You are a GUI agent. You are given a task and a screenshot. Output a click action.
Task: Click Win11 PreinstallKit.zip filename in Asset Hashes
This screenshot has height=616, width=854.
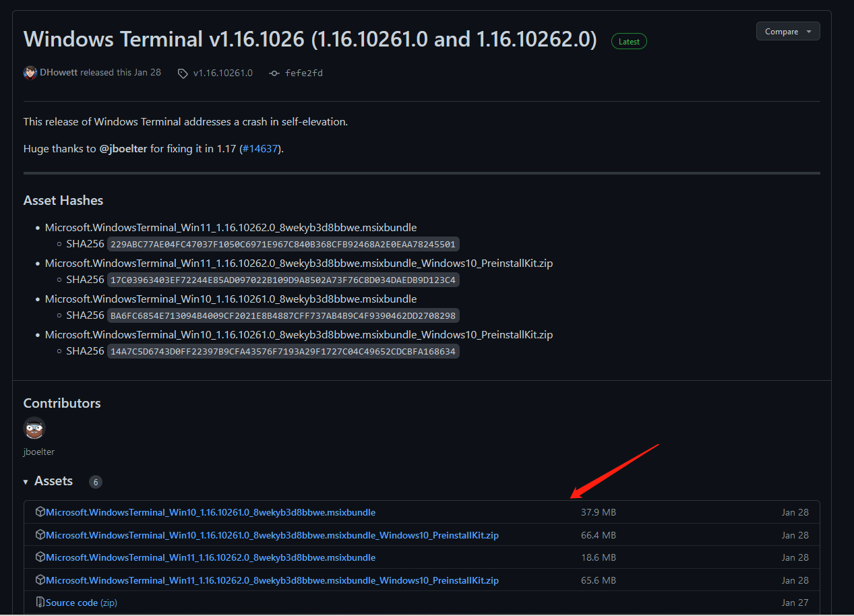pos(299,264)
